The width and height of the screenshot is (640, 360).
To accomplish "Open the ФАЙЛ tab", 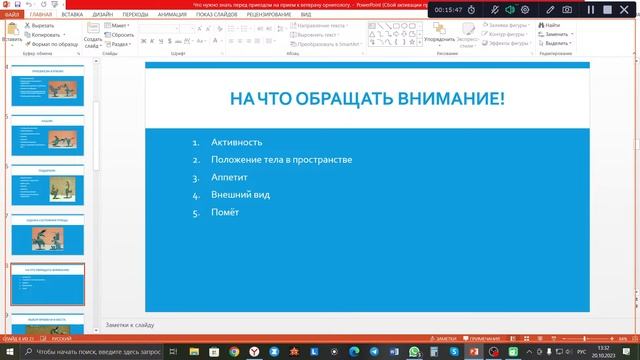I will (x=12, y=14).
